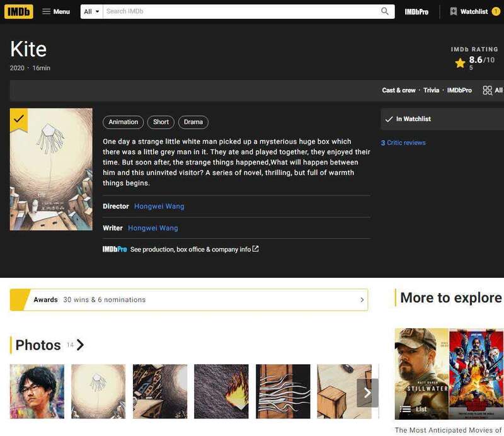Screen dimensions: 504x436
Task: Open the 3 Critic reviews link
Action: (x=403, y=143)
